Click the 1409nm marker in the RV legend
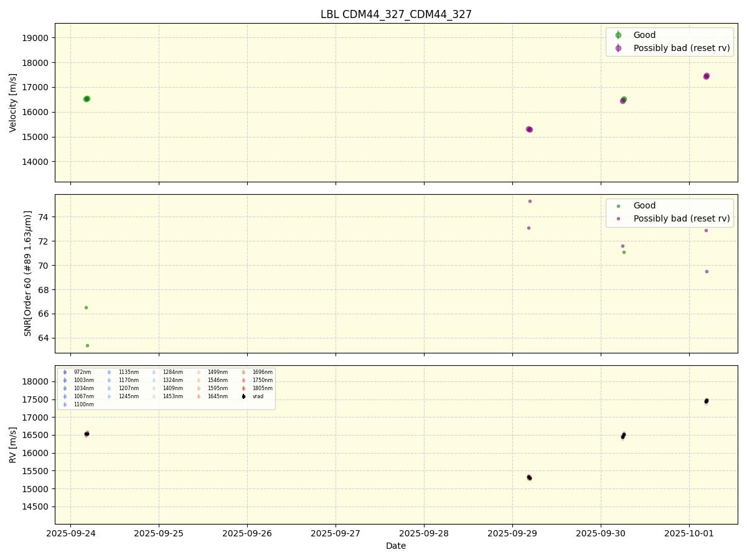 click(x=154, y=388)
